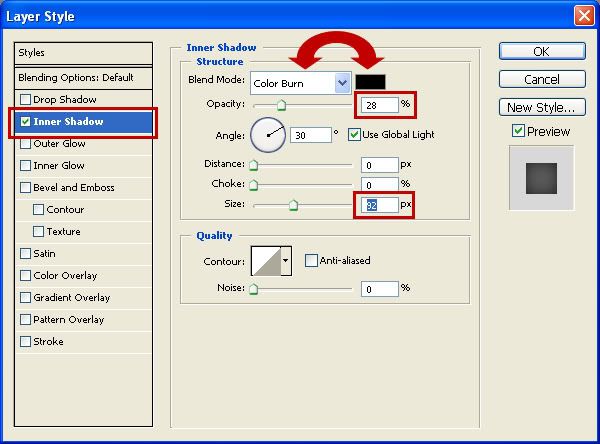This screenshot has width=600, height=444.
Task: Enable the Outer Glow checkbox
Action: (25, 144)
